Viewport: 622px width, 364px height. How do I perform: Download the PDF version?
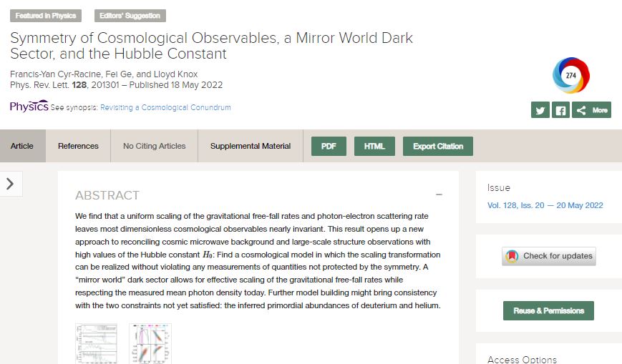click(x=329, y=146)
